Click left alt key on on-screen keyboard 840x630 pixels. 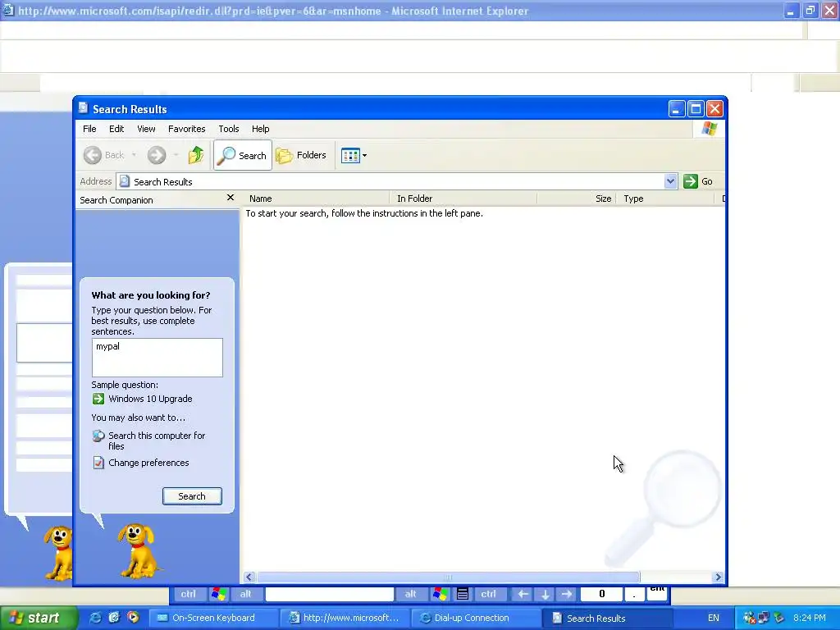[245, 594]
